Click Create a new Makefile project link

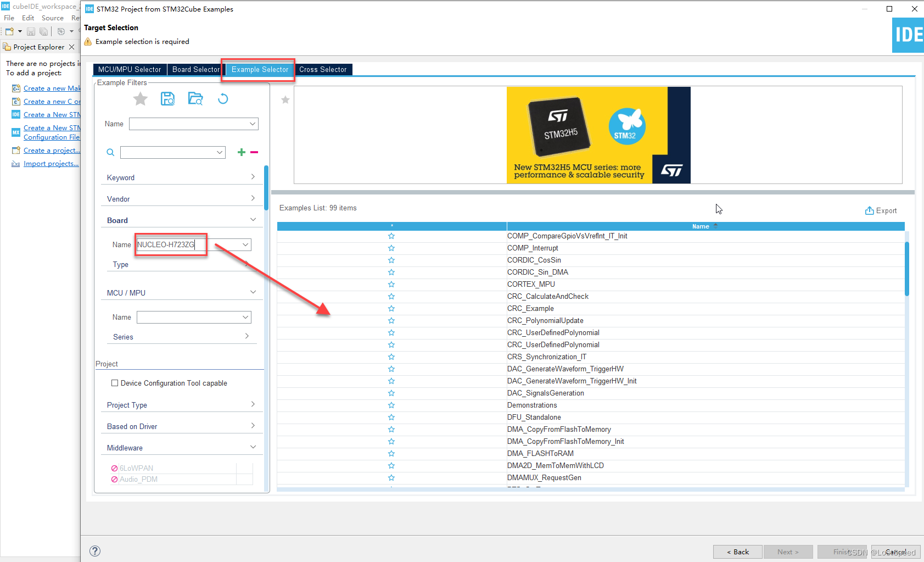tap(52, 88)
